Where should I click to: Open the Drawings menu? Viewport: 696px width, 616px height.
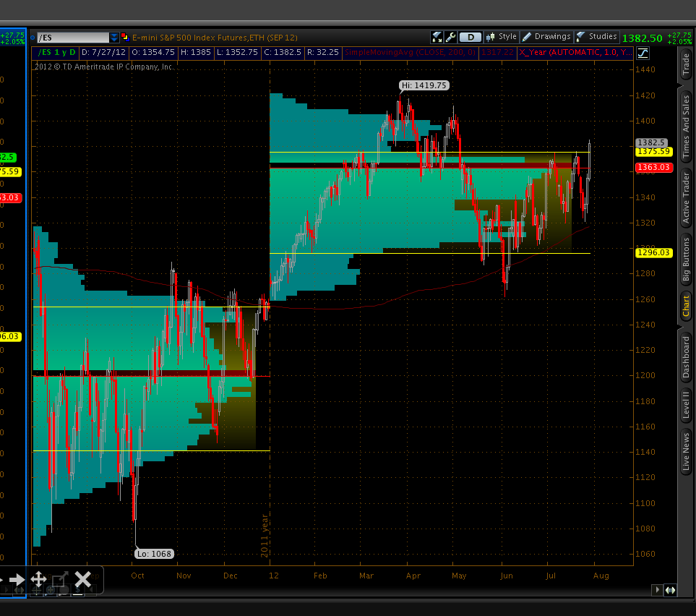coord(546,37)
